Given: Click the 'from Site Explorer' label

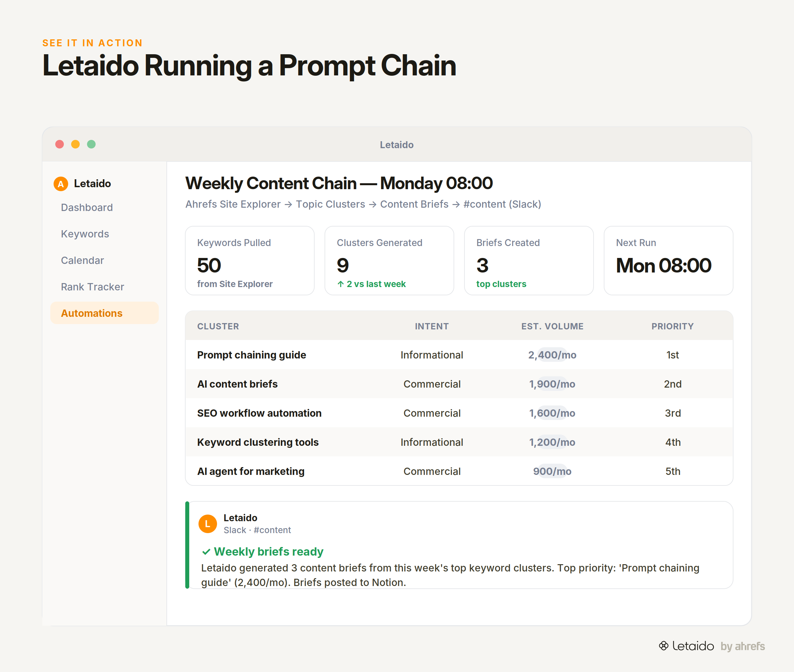Looking at the screenshot, I should 235,284.
